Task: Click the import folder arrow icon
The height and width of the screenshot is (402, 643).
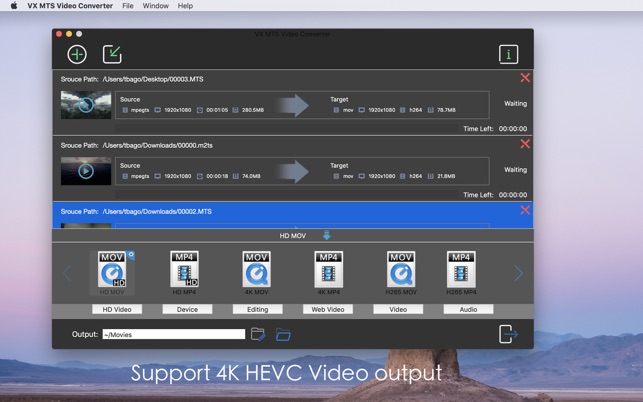Action: point(112,55)
